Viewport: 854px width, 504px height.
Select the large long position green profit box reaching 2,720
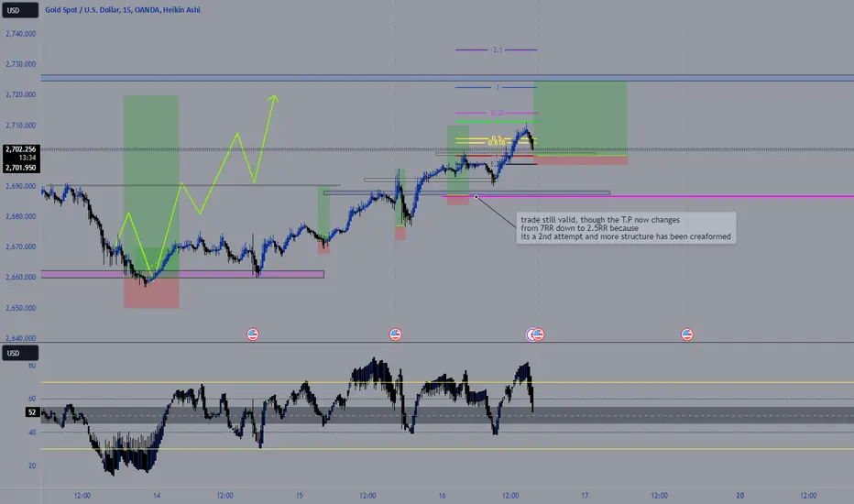click(x=151, y=185)
